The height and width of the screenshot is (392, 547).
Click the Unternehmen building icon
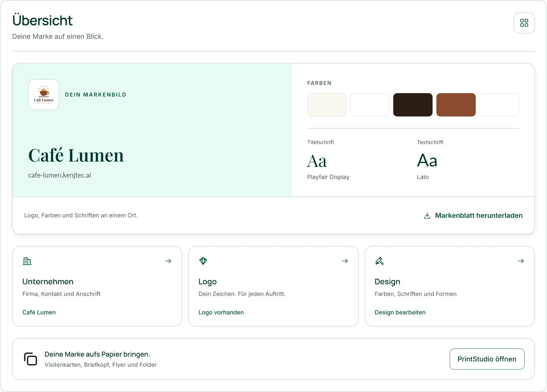click(27, 261)
